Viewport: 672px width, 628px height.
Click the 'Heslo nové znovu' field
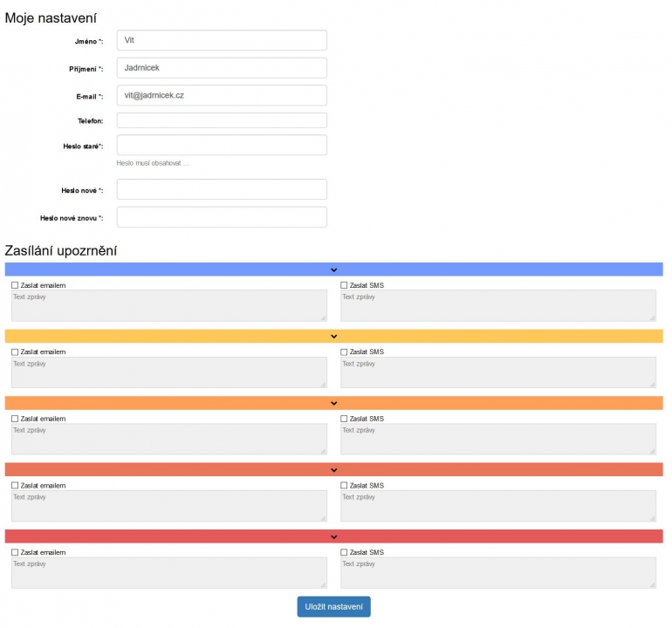point(222,217)
